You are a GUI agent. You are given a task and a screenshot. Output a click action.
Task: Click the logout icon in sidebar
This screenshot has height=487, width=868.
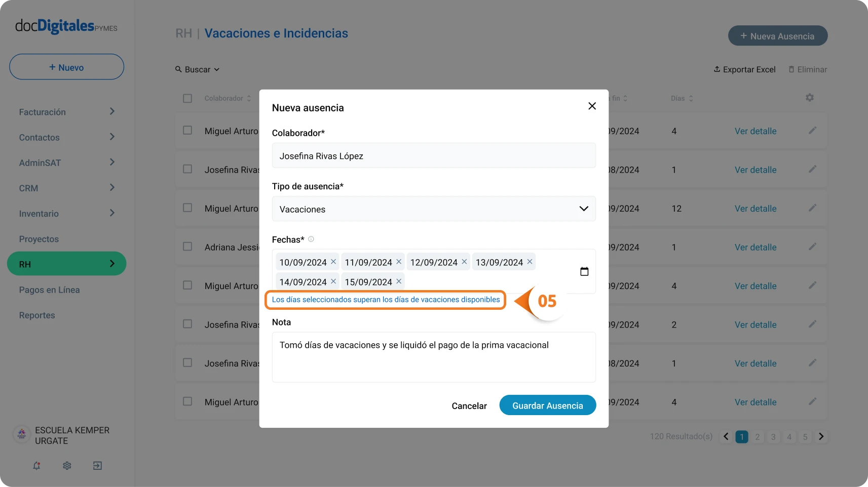pos(97,466)
